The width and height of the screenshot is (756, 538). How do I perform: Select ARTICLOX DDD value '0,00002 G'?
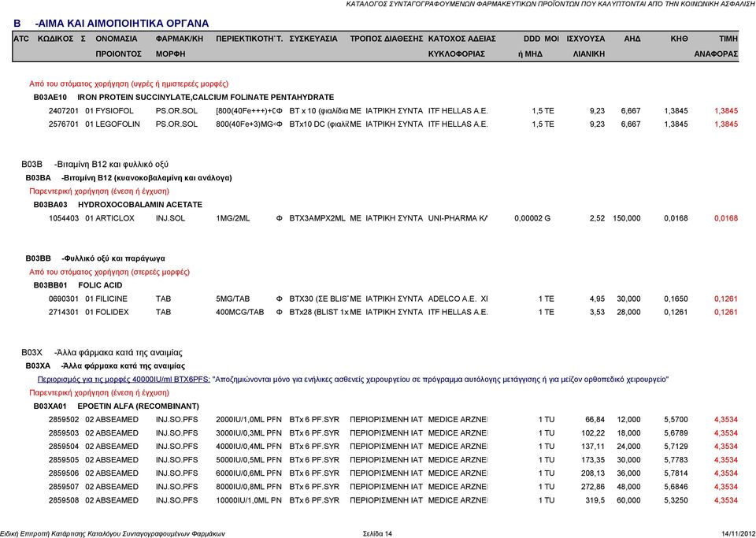(x=532, y=218)
